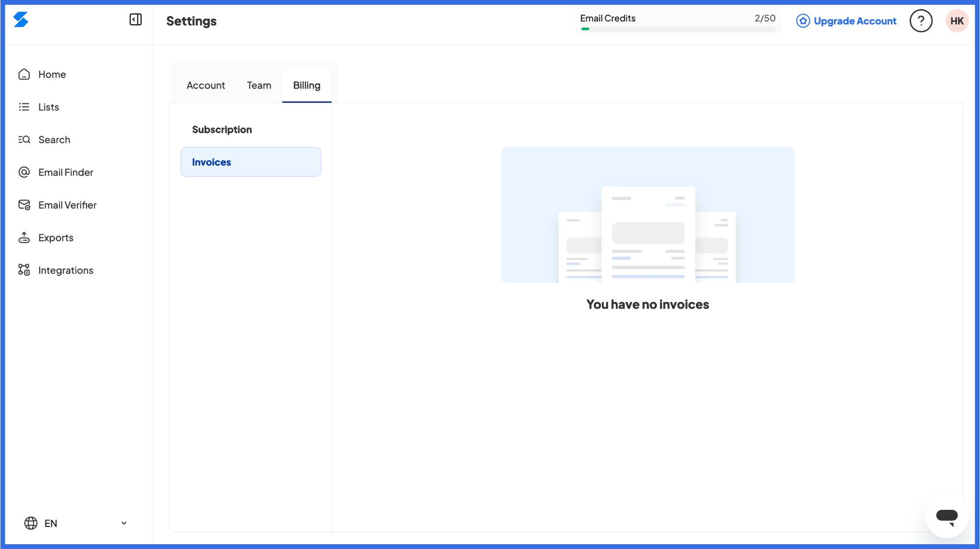Open Email Finder page
Image resolution: width=980 pixels, height=549 pixels.
coord(66,172)
